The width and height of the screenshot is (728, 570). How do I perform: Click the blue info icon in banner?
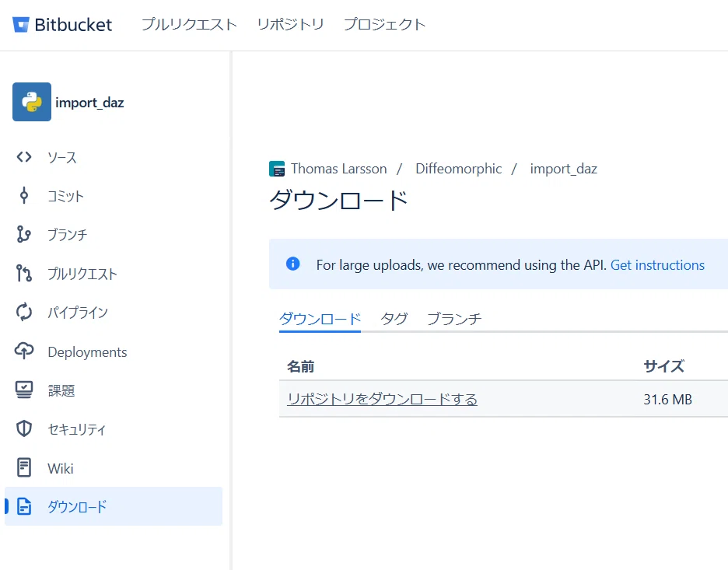(293, 264)
